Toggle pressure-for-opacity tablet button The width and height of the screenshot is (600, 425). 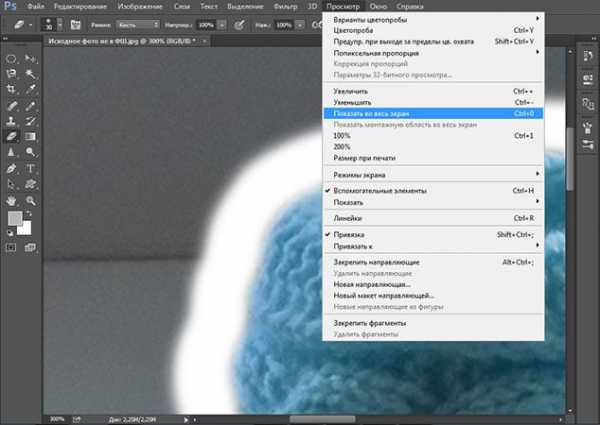[239, 25]
